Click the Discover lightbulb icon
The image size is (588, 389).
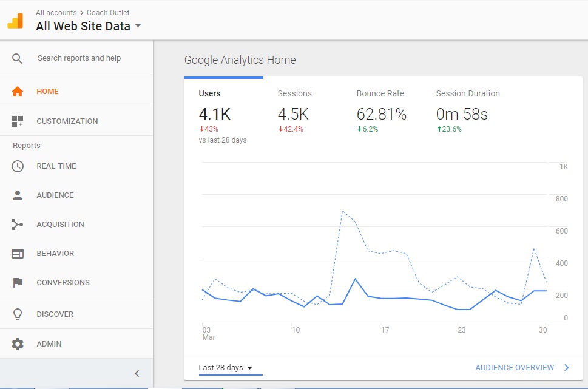point(17,314)
